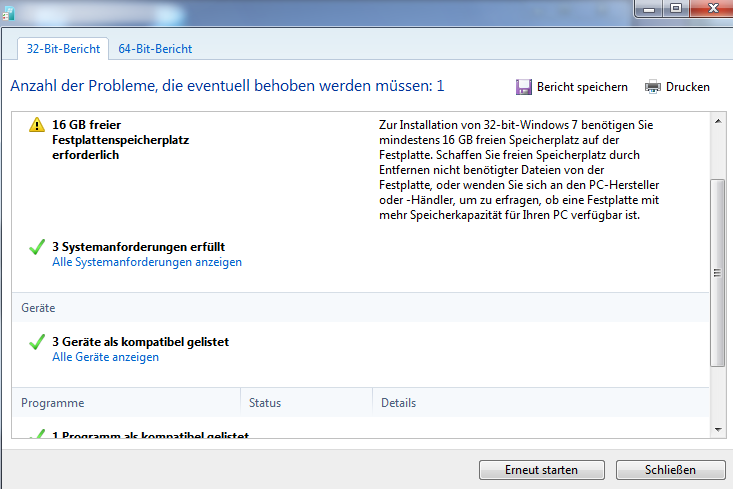Click the Programme column header
The width and height of the screenshot is (733, 489).
pyautogui.click(x=126, y=403)
